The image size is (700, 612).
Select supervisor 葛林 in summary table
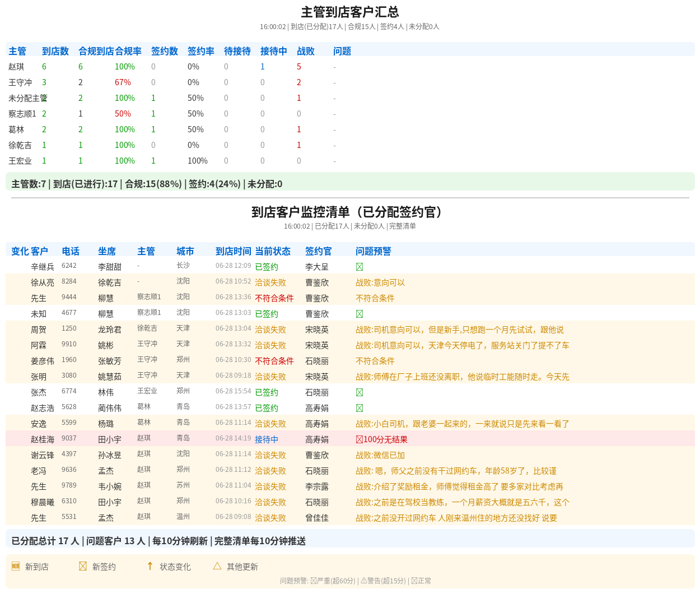pyautogui.click(x=16, y=129)
